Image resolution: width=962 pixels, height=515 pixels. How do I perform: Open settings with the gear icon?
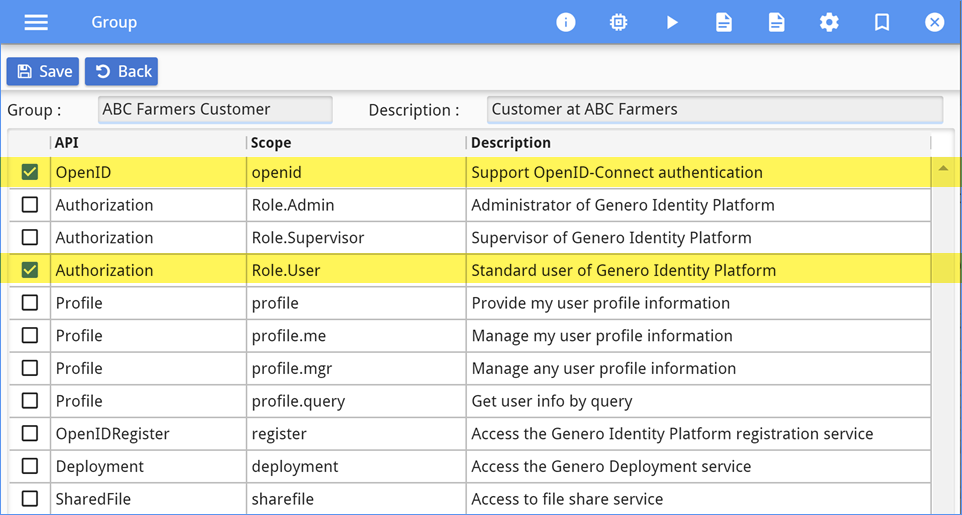click(x=829, y=22)
